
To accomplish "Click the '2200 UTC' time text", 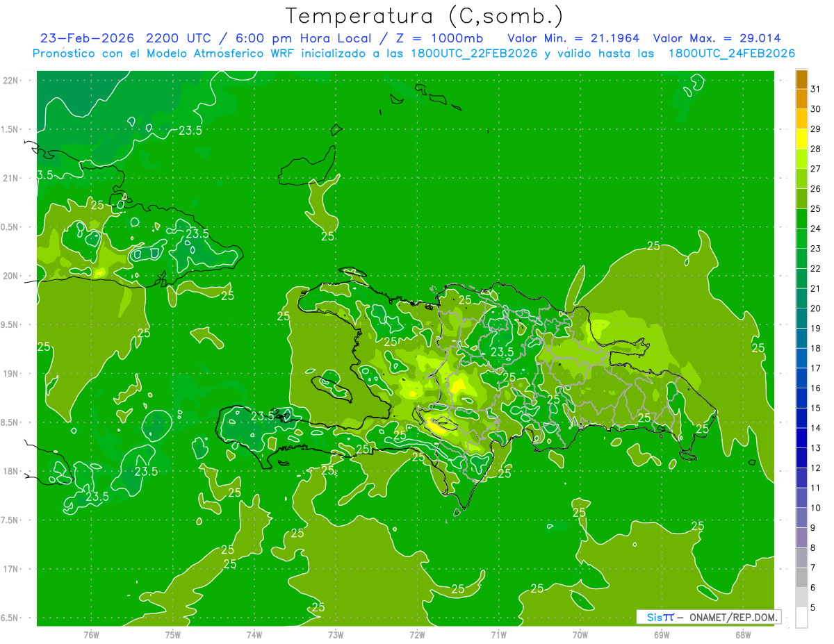I will tap(177, 38).
